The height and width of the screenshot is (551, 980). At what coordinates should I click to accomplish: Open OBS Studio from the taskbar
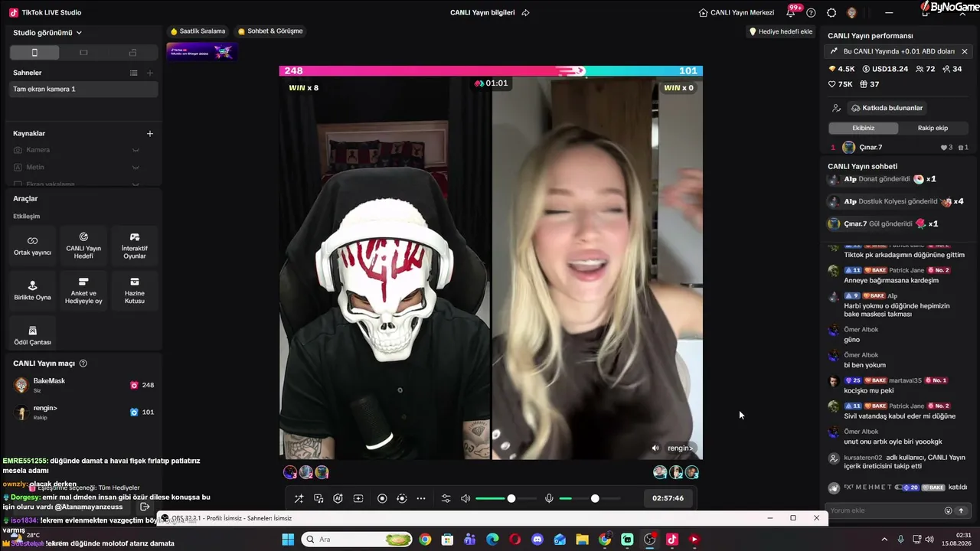click(x=650, y=540)
